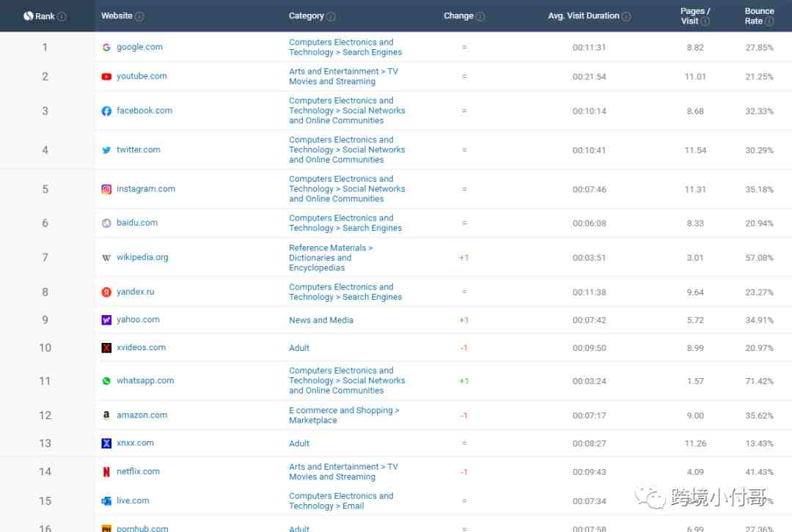Click the Twitter bird favicon
Image resolution: width=792 pixels, height=532 pixels.
(106, 150)
